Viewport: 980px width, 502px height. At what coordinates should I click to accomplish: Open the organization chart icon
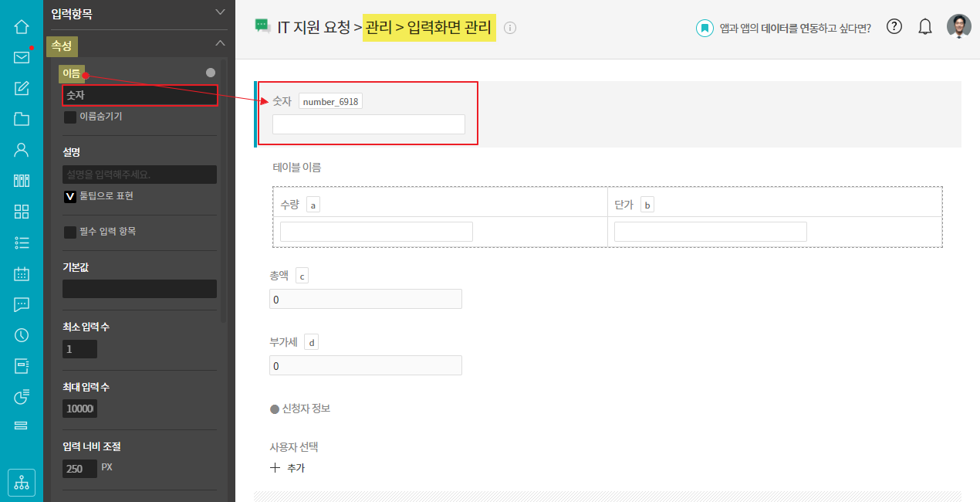[22, 483]
